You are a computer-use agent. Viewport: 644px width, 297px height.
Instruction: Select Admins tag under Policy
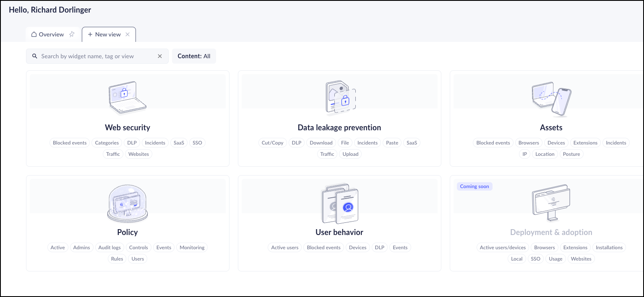pyautogui.click(x=81, y=248)
